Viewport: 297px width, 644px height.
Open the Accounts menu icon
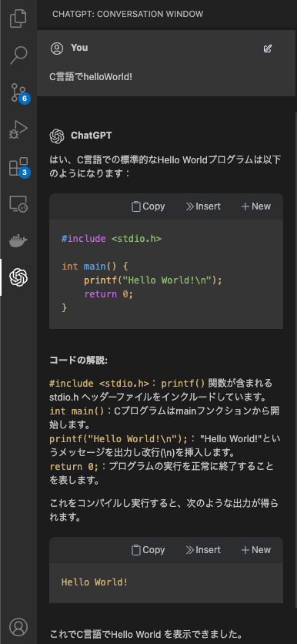(x=18, y=627)
